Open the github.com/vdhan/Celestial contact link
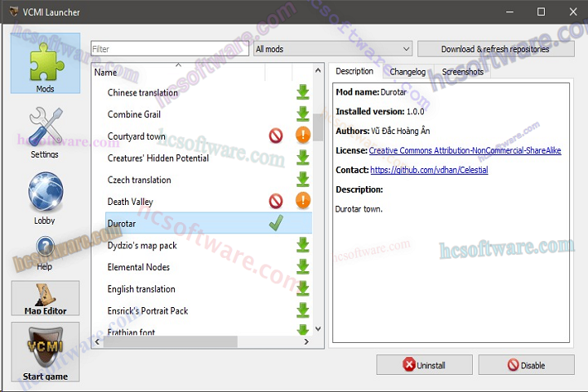 pos(429,170)
